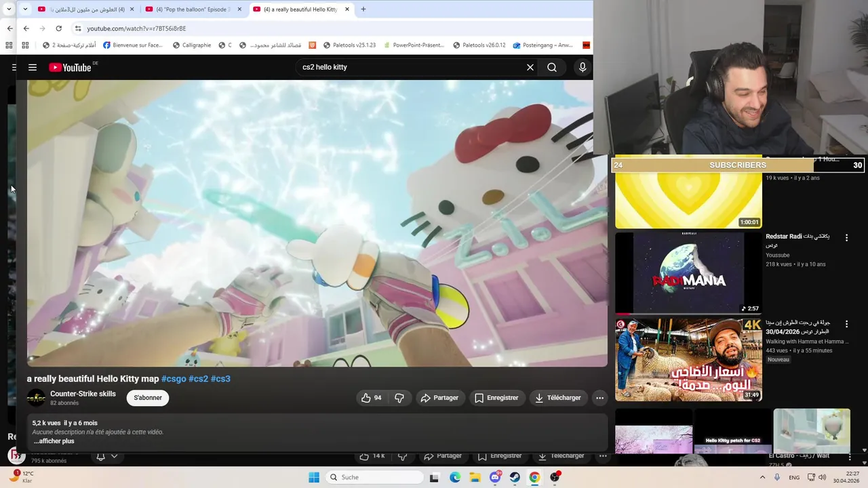Open the Redstar Radi video title
Screen dimensions: 868x488
click(x=798, y=241)
